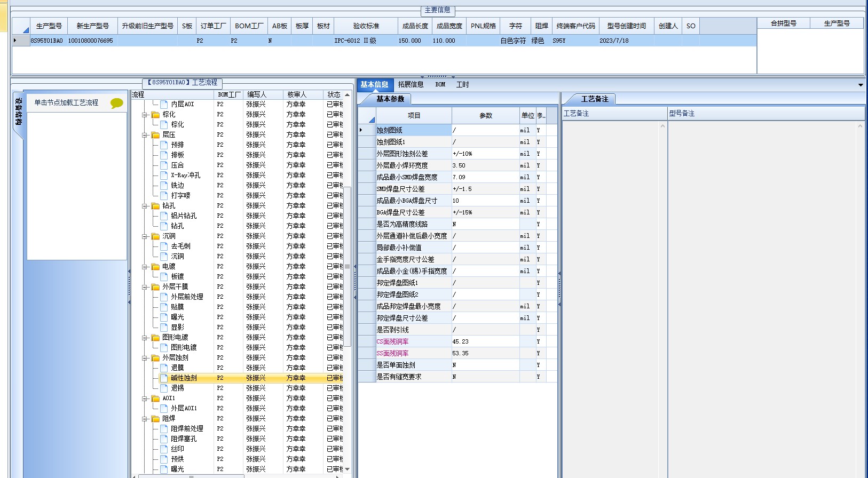Screen dimensions: 868x478
Task: Collapse the 钻孔 folder node
Action: pos(145,206)
